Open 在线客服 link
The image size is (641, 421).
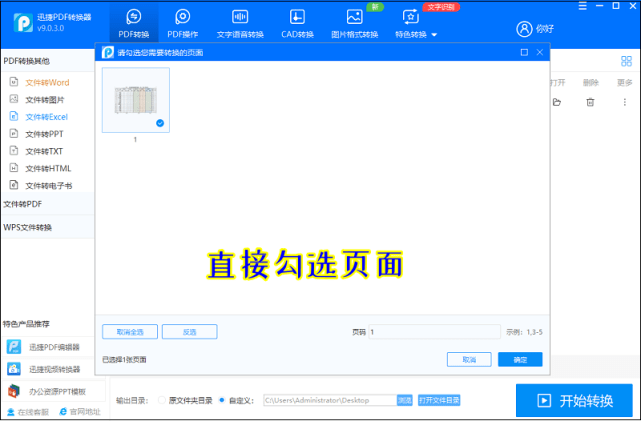[x=28, y=412]
